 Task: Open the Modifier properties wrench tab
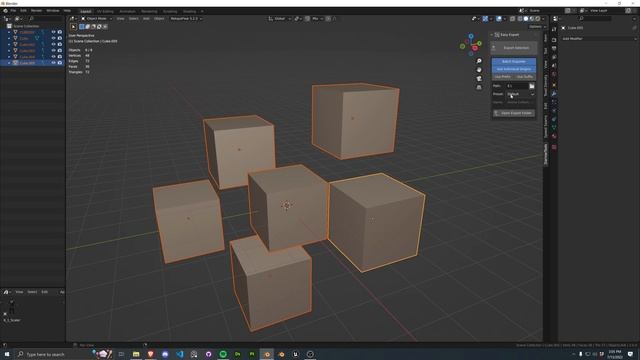coord(554,94)
